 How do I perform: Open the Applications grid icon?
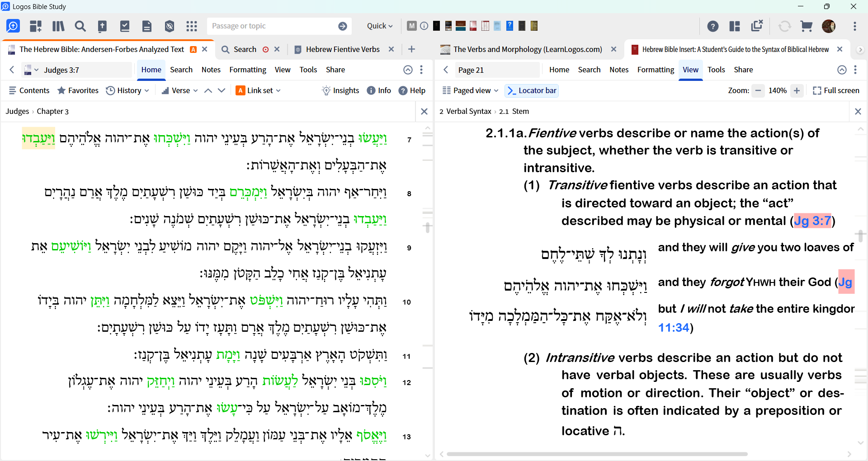click(192, 26)
